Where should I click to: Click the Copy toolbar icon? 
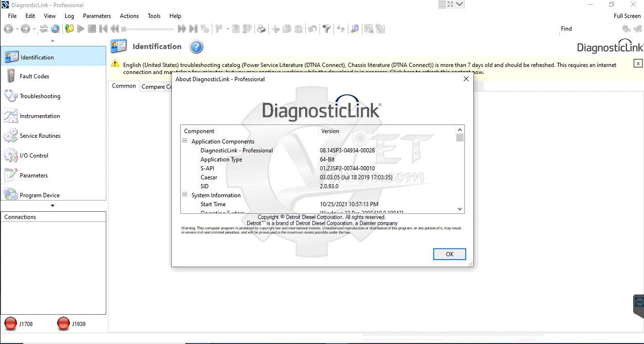[287, 29]
